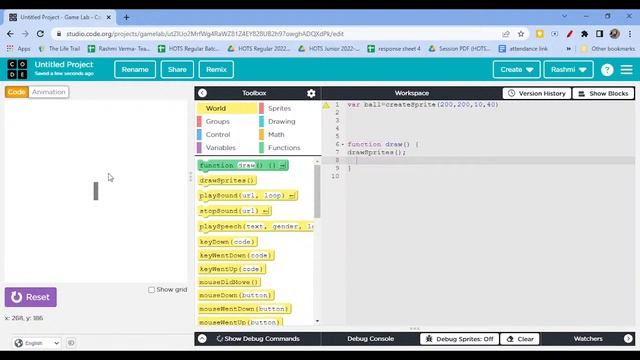Click the red pen extension icon
This screenshot has height=360, width=640.
569,34
